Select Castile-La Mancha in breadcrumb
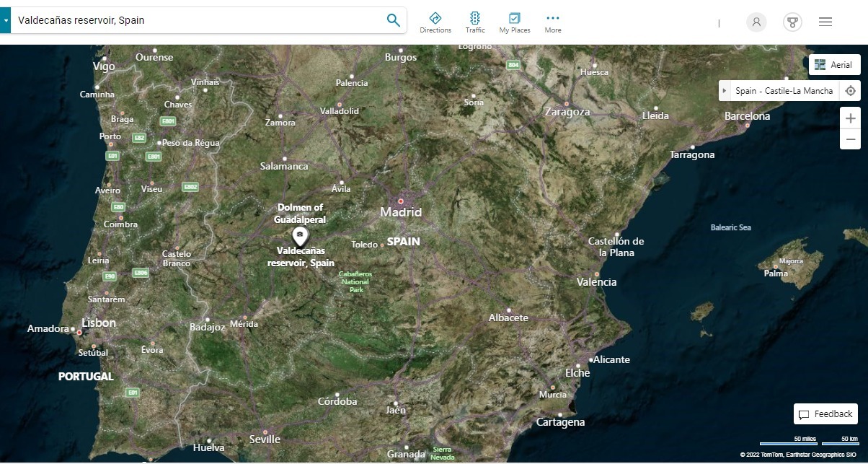The image size is (868, 464). 800,91
